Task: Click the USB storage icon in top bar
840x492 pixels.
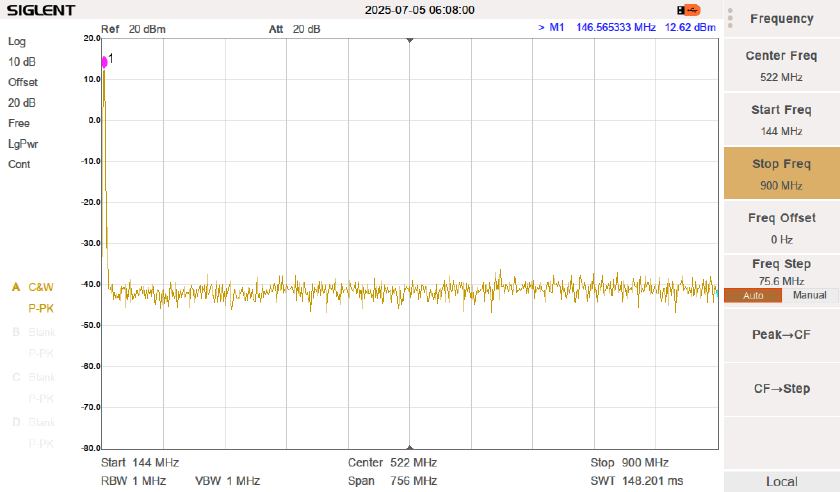Action: coord(689,10)
